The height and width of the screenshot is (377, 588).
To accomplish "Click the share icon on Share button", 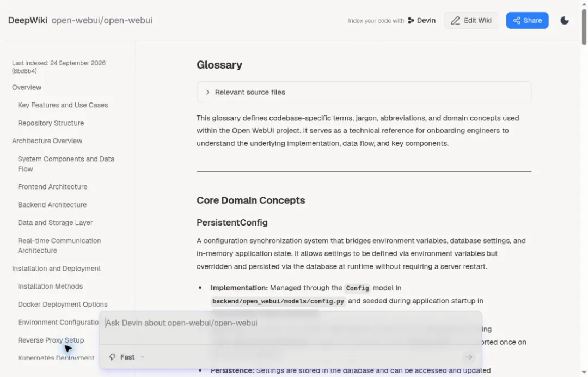I will point(516,21).
